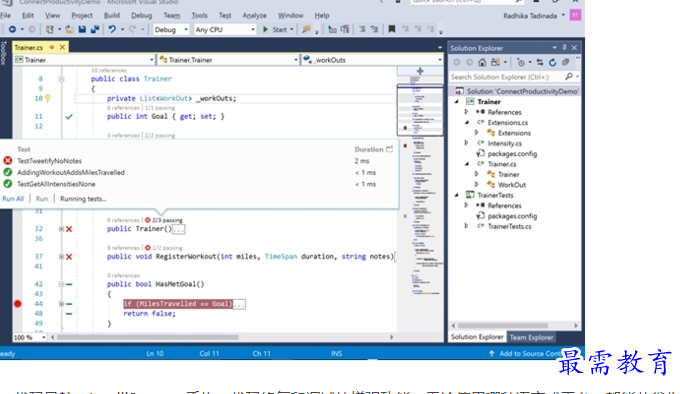Toggle the breakpoint on line 44

(x=17, y=304)
